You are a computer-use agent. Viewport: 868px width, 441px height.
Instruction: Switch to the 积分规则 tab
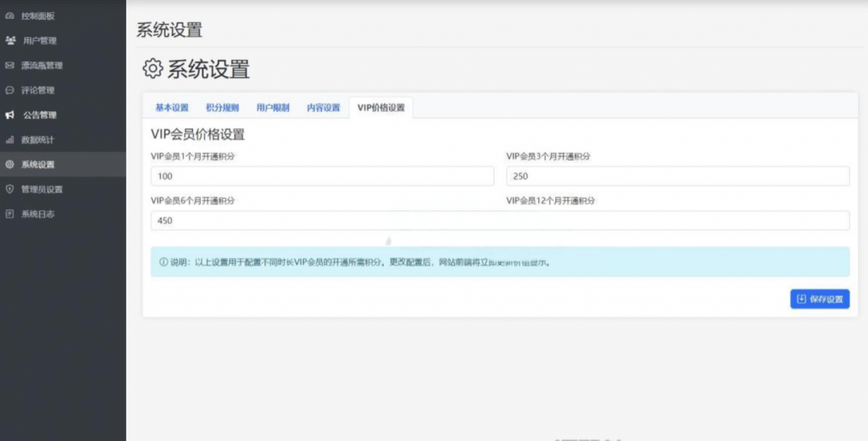[x=223, y=108]
